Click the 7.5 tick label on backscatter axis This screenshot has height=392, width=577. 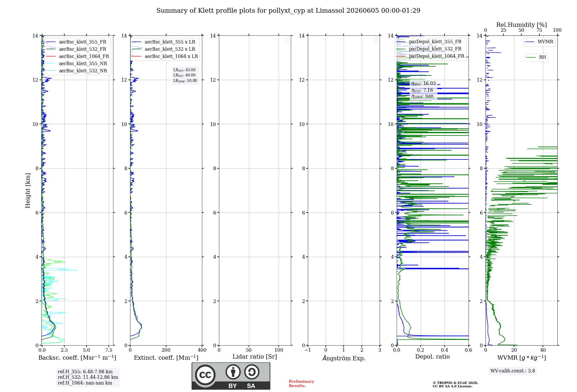click(109, 350)
